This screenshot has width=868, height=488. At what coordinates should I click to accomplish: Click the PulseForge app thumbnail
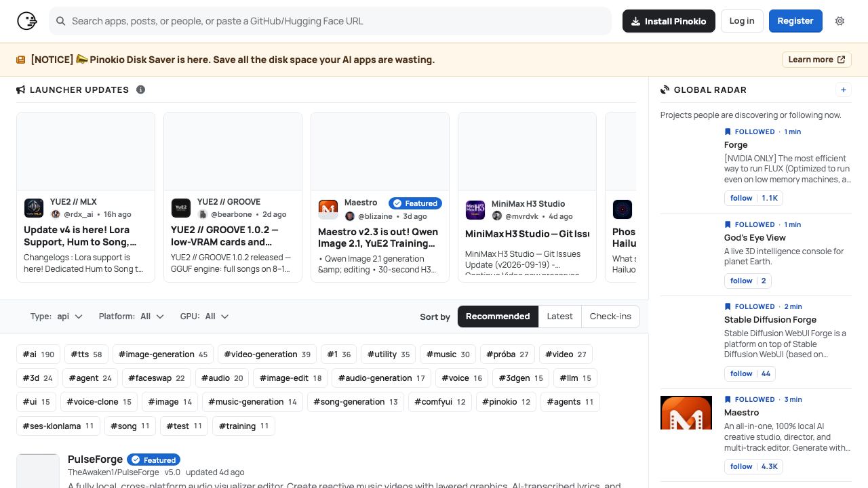coord(38,471)
